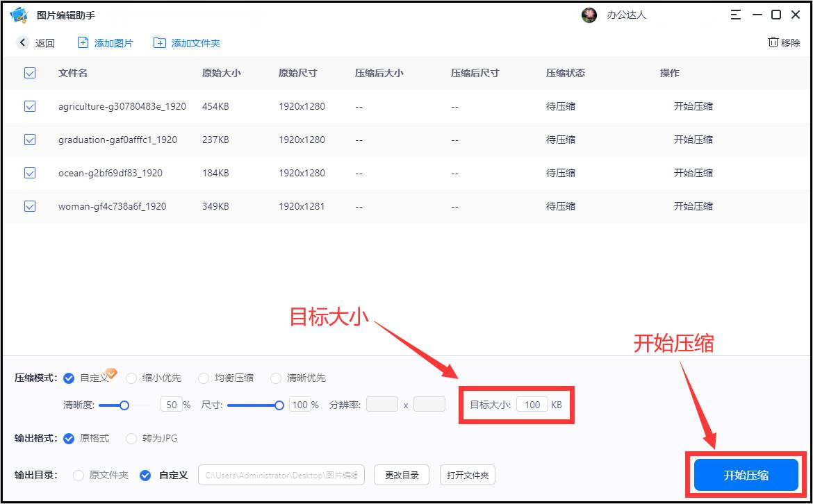813x504 pixels.
Task: Start compression for the agriculture image row
Action: pos(693,106)
